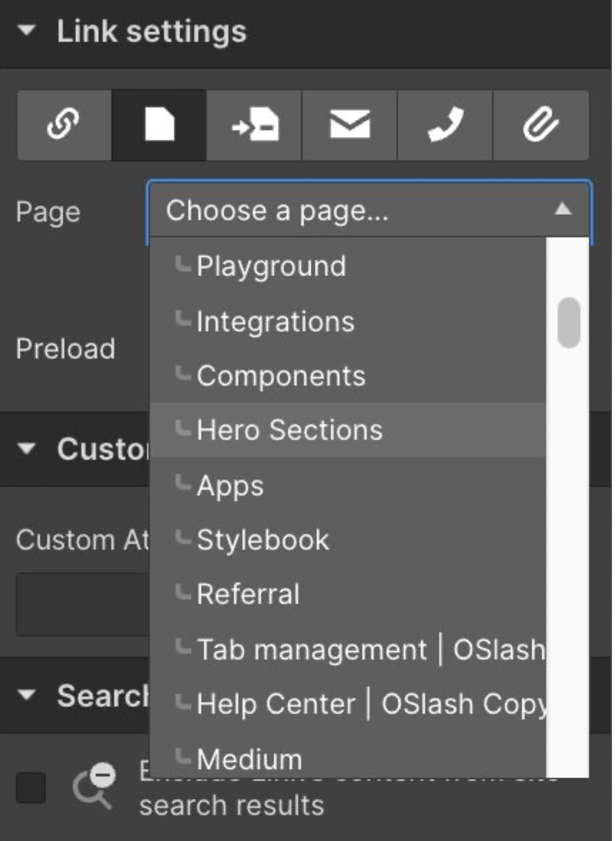Collapse the Custom attributes section arrow
616x841 pixels.
click(x=27, y=449)
